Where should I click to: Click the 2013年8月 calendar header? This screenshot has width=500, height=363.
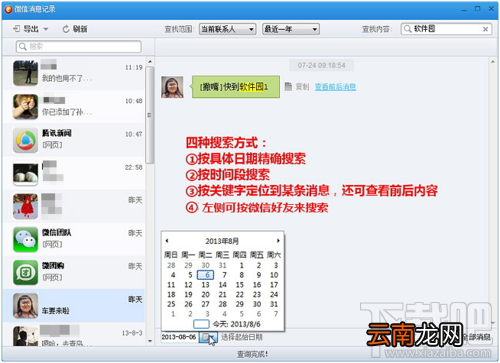click(x=222, y=241)
